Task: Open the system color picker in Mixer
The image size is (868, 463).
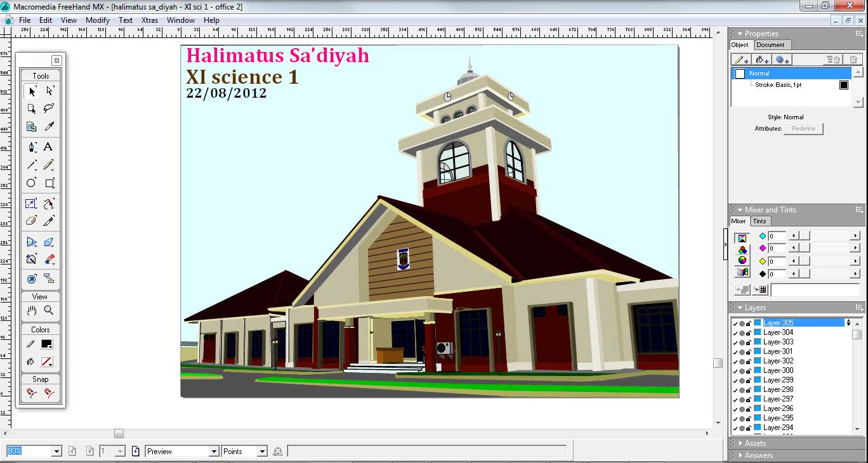Action: (x=742, y=272)
